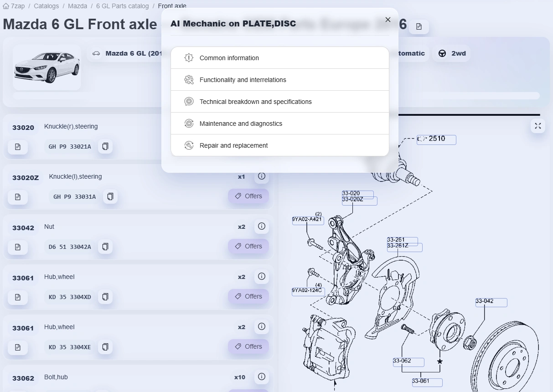Click the 33-062 diagram callout
Screen dimensions: 553x392
[x=408, y=361]
